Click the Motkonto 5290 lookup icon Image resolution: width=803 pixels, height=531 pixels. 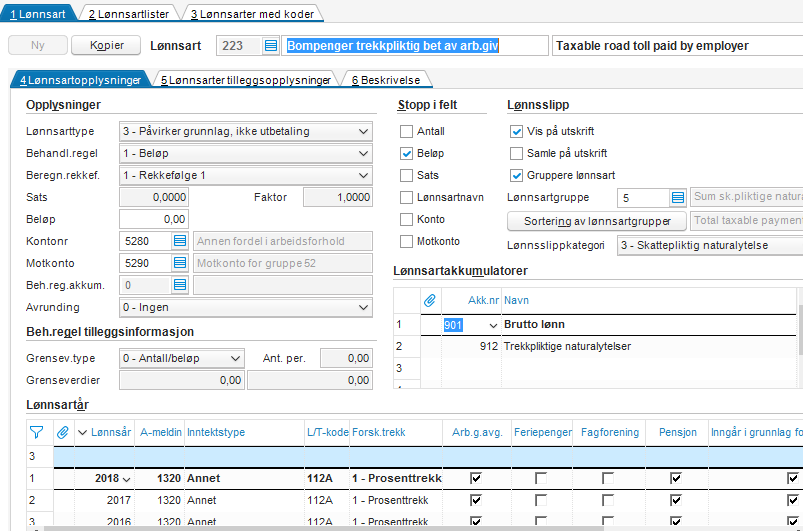point(180,263)
